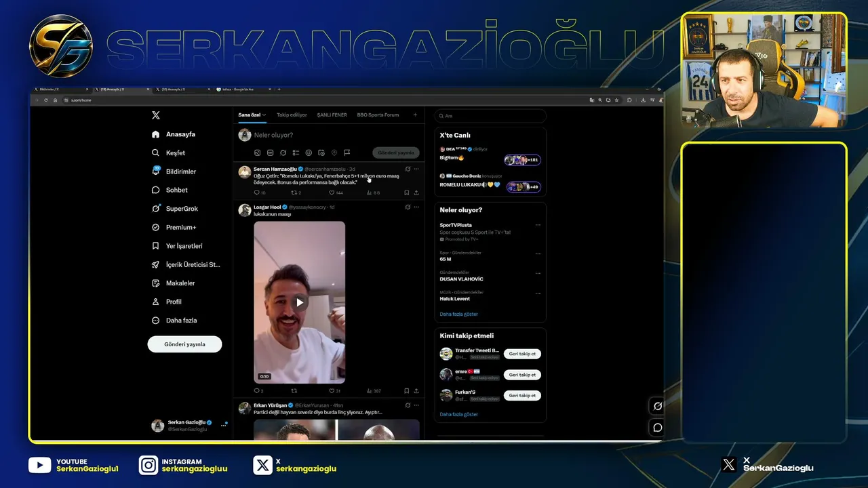Open more options on Erkan Yürüşan's post
Screen dimensions: 868x488
pos(416,405)
